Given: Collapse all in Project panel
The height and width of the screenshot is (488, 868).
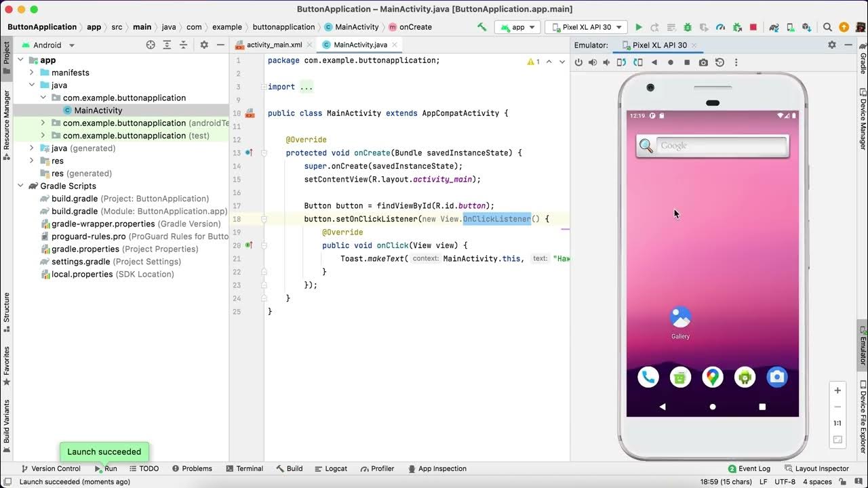Looking at the screenshot, I should click(x=183, y=45).
